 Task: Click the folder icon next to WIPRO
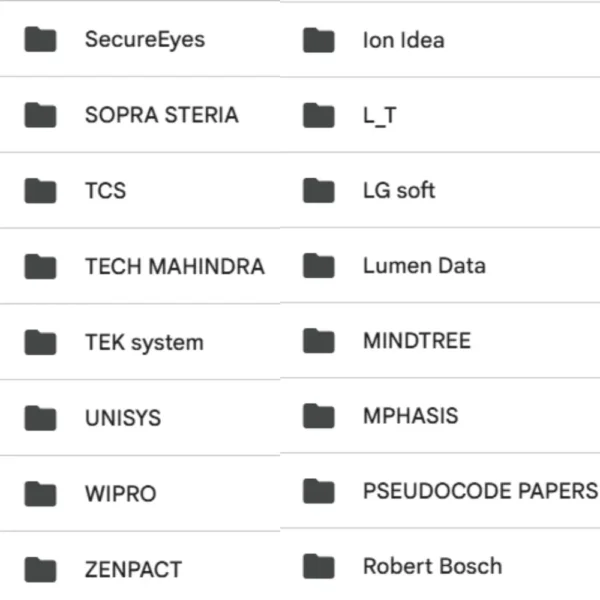tap(40, 493)
